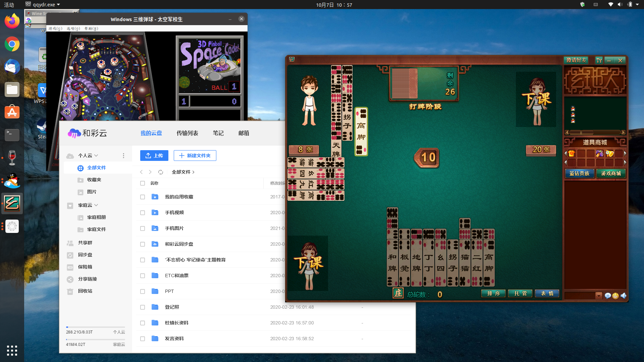Expand the 全部文件 breadcrumb chevron
The image size is (644, 362).
click(x=194, y=172)
